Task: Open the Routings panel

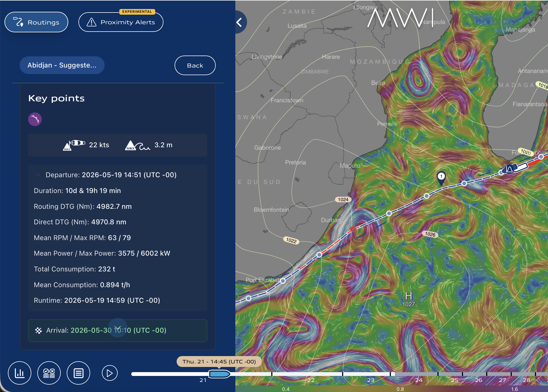Action: coord(36,22)
